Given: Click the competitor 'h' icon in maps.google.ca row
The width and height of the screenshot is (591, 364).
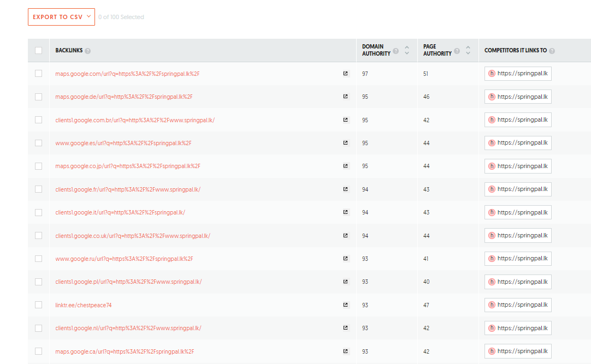Looking at the screenshot, I should pos(492,351).
